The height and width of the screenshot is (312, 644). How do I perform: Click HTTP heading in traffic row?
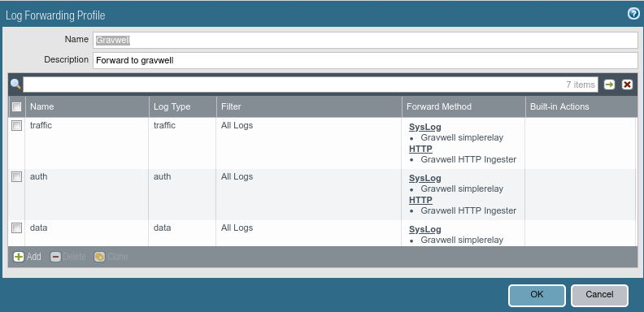coord(420,149)
